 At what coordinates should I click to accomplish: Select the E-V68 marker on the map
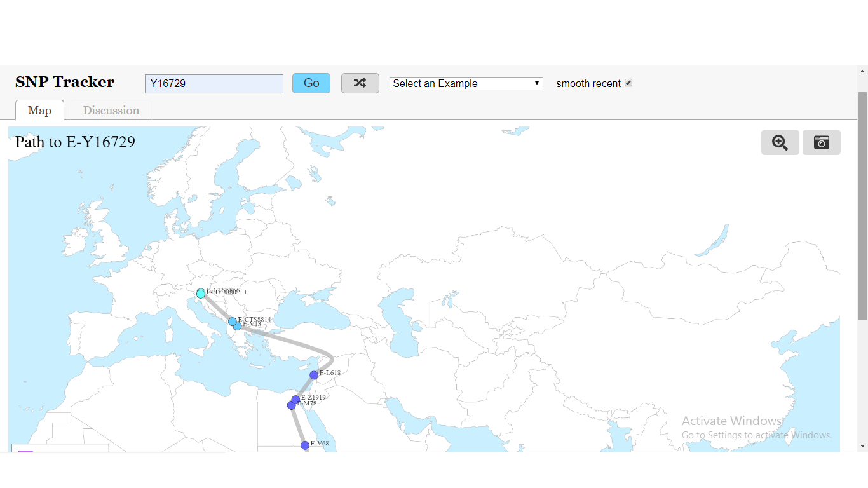point(305,445)
